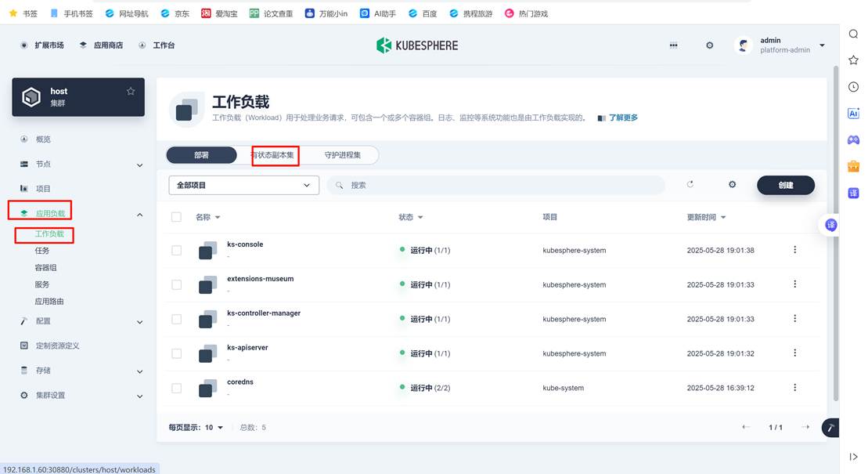Open 应用商店 in top menu
Viewport: 868px width, 474px height.
(102, 45)
